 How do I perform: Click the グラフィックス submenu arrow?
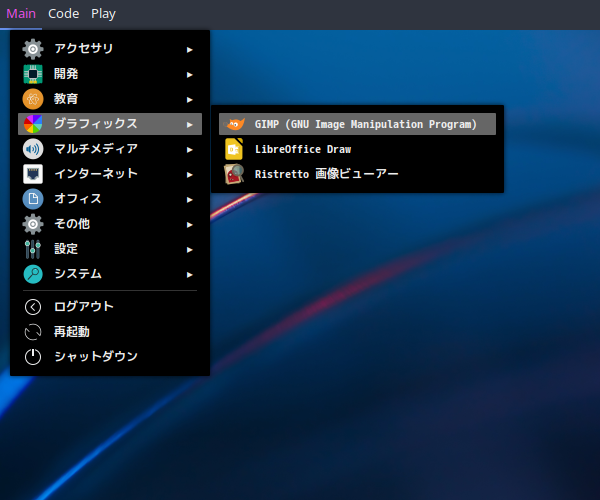click(x=189, y=125)
